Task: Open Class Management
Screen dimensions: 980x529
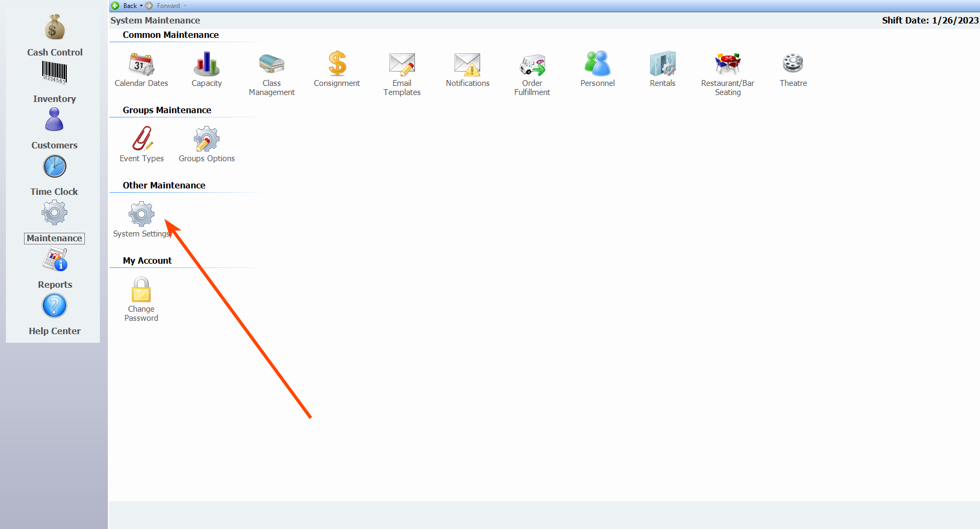Action: tap(272, 65)
